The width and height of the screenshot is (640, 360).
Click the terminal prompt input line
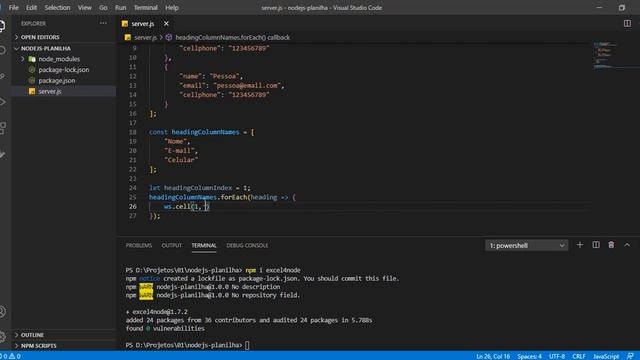[188, 345]
